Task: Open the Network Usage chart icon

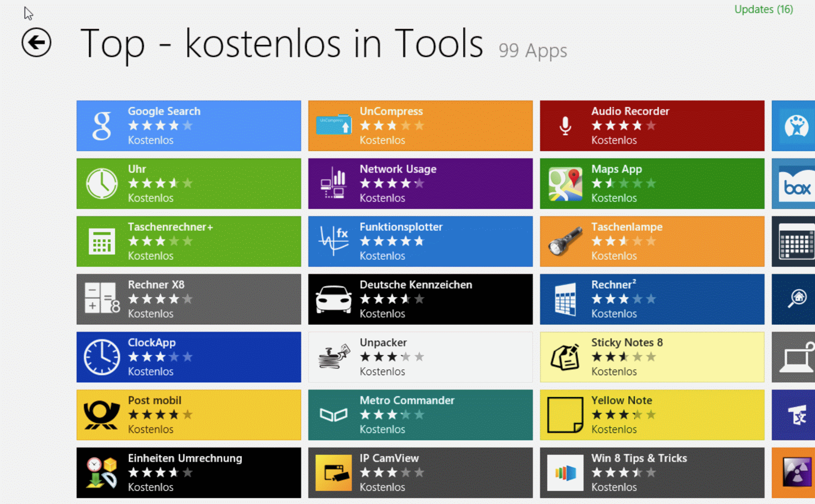Action: pyautogui.click(x=333, y=184)
